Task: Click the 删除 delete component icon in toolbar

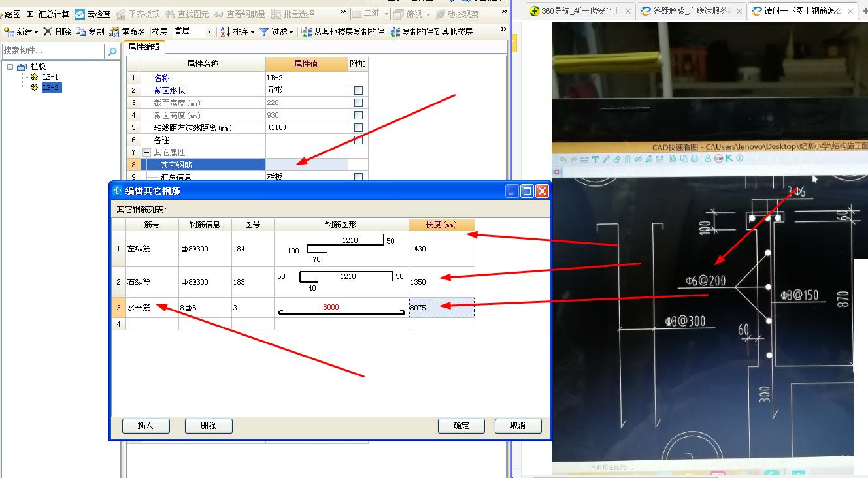Action: [58, 31]
